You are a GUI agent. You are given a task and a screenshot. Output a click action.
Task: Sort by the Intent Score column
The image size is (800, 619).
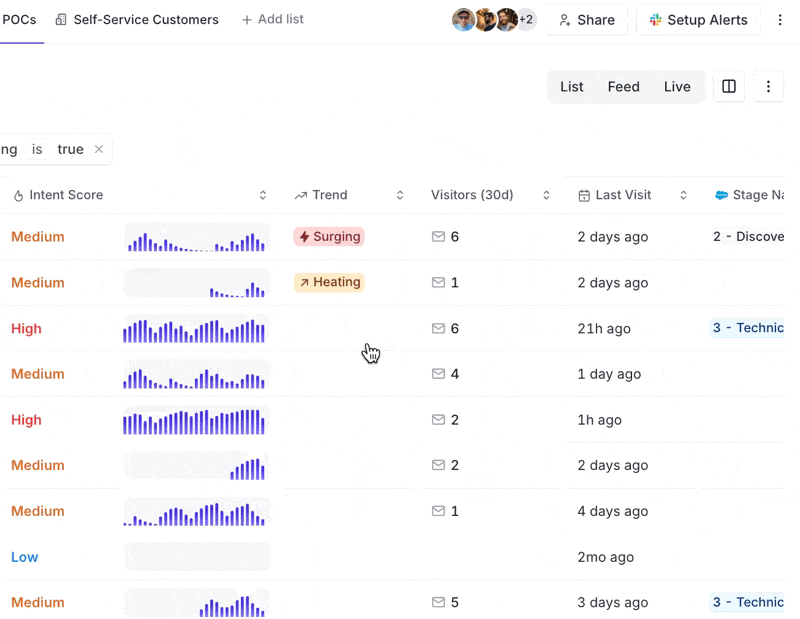pos(263,195)
